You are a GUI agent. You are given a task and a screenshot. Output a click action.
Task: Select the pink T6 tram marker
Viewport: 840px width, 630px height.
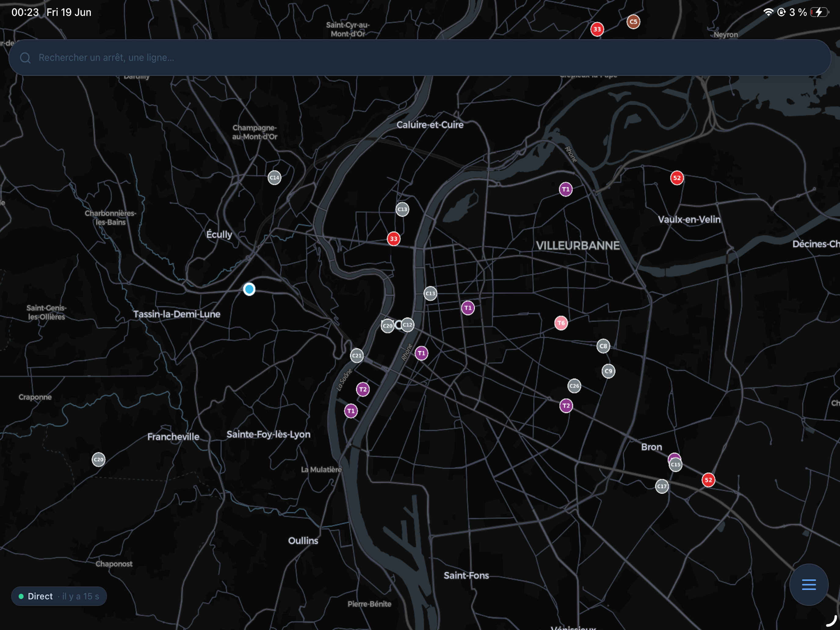point(561,323)
